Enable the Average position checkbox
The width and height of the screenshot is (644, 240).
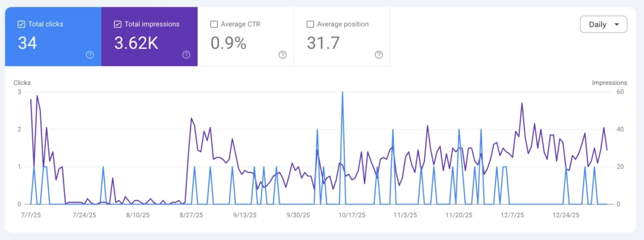click(x=310, y=25)
